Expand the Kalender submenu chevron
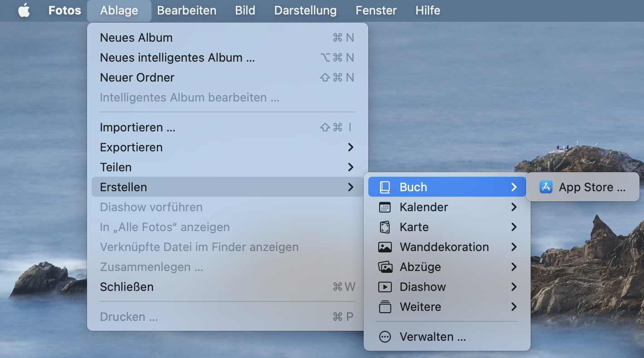This screenshot has height=358, width=644. [x=513, y=207]
